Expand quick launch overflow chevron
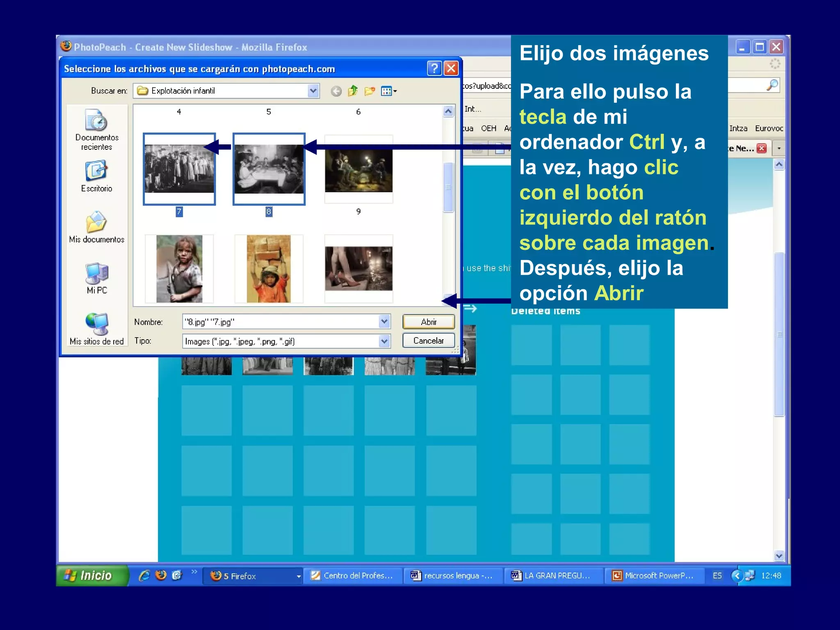This screenshot has height=630, width=840. (x=194, y=572)
